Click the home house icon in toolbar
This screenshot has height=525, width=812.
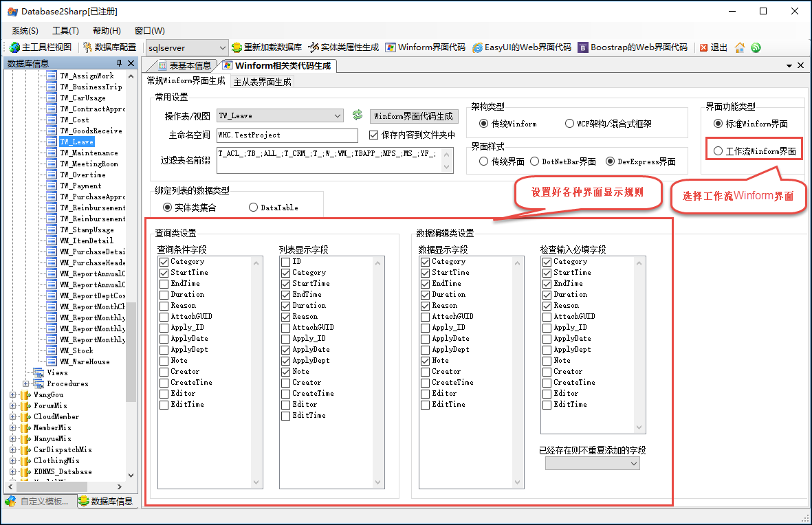740,47
